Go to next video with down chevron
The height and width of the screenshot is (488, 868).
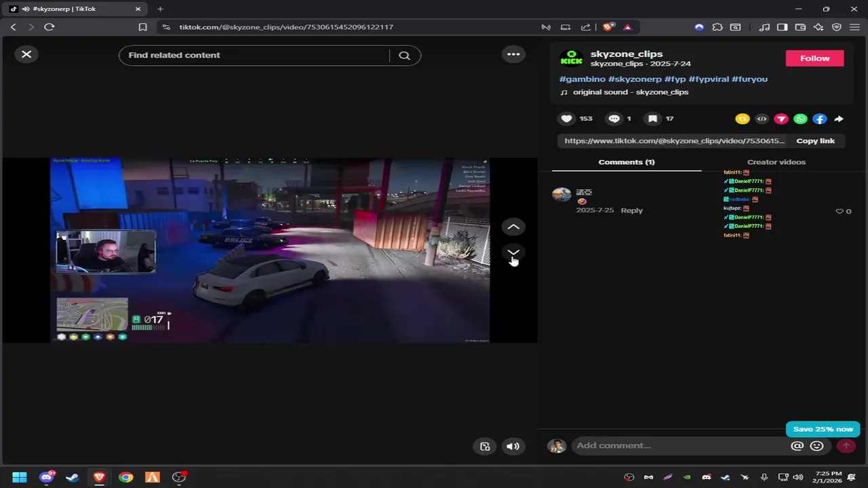tap(513, 252)
